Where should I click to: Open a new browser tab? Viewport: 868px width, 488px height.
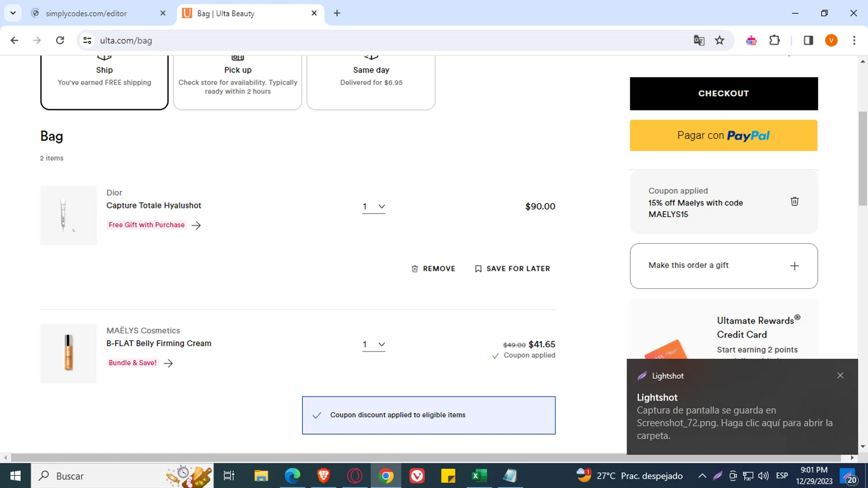(x=337, y=13)
